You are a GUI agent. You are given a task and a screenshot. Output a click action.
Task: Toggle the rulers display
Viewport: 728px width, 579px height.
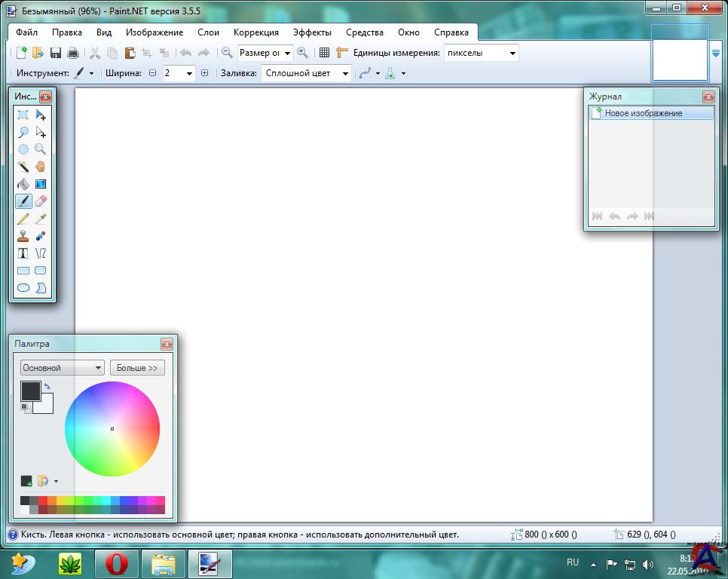point(341,53)
